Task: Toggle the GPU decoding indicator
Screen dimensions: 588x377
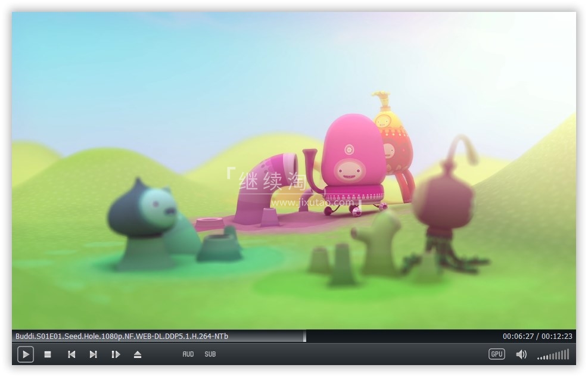Action: (496, 354)
